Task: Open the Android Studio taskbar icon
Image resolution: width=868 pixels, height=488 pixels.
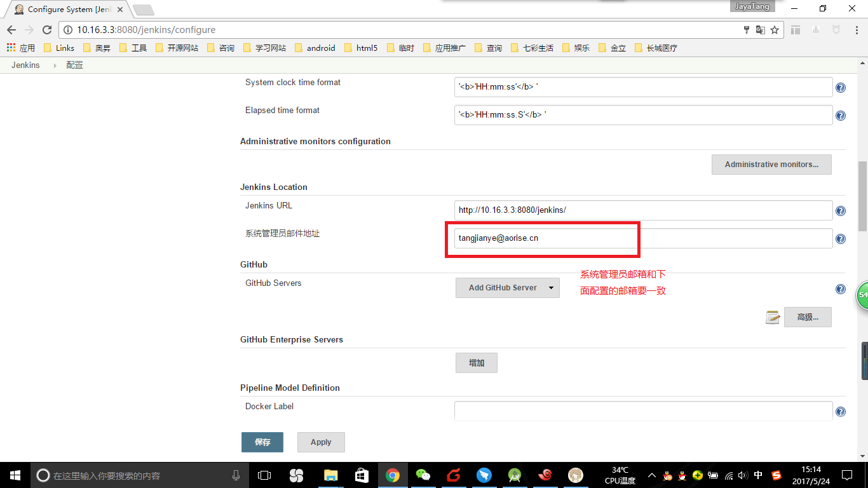Action: 515,475
